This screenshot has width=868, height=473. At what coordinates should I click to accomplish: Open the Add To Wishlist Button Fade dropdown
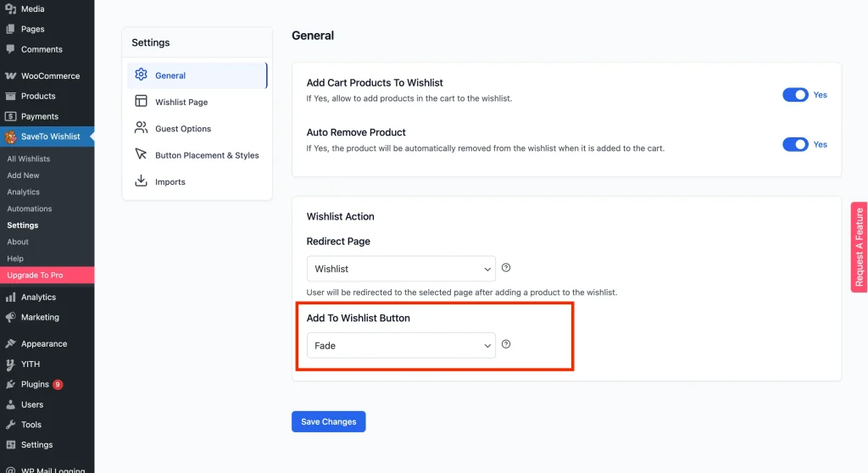tap(401, 346)
